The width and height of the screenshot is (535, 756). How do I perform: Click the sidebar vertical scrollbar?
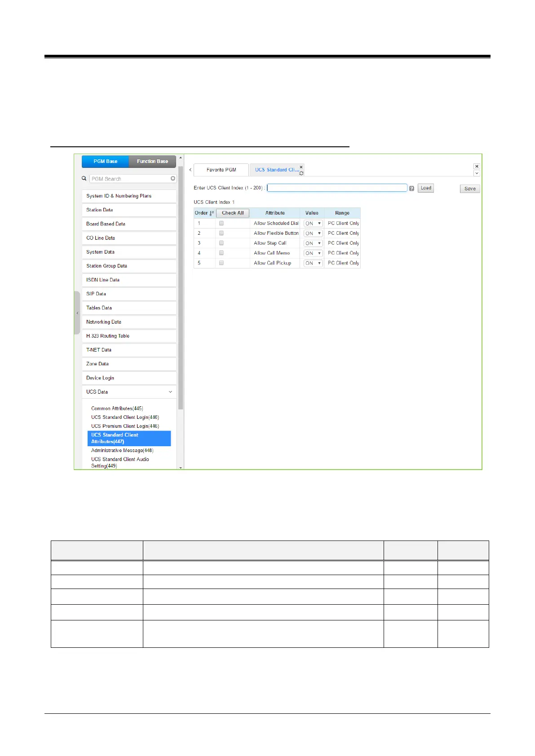pyautogui.click(x=181, y=287)
